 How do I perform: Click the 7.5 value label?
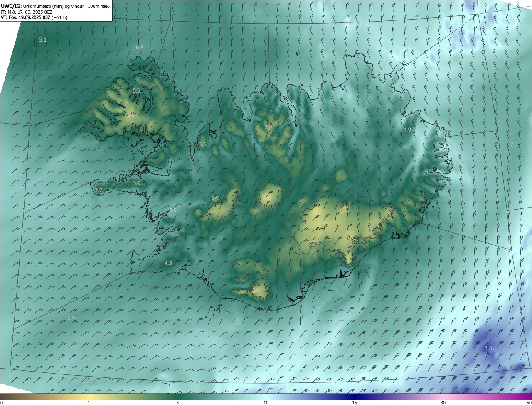[x=173, y=210]
